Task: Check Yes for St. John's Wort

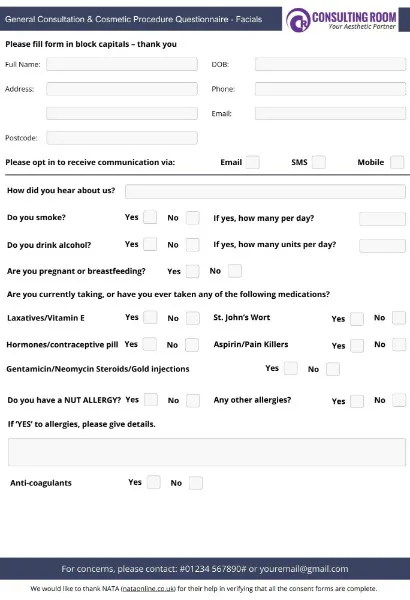Action: [x=357, y=319]
